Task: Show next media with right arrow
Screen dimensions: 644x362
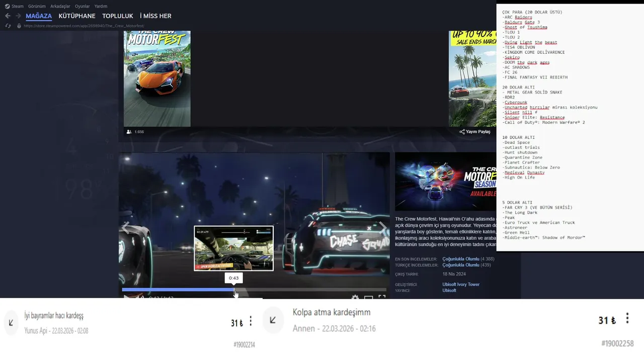Action: click(383, 228)
